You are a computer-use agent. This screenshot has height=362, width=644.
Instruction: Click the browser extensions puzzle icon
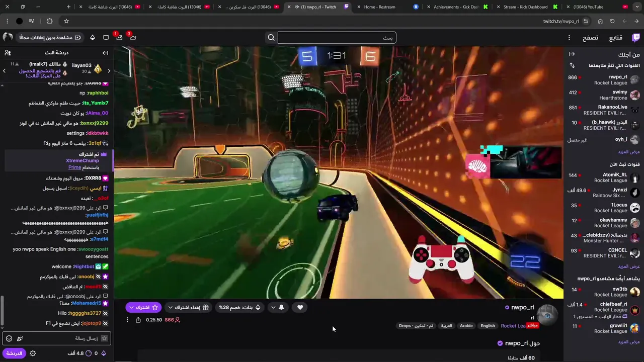(x=49, y=21)
